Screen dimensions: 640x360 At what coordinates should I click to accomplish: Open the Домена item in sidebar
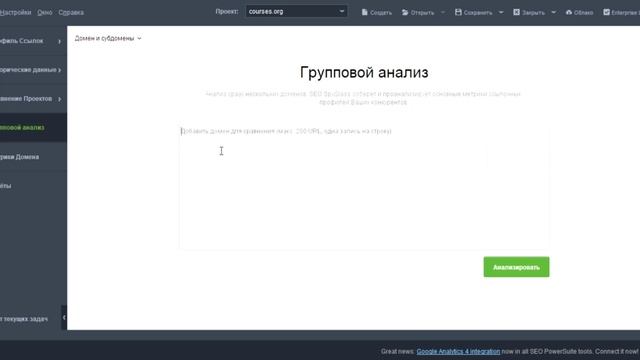tap(33, 157)
